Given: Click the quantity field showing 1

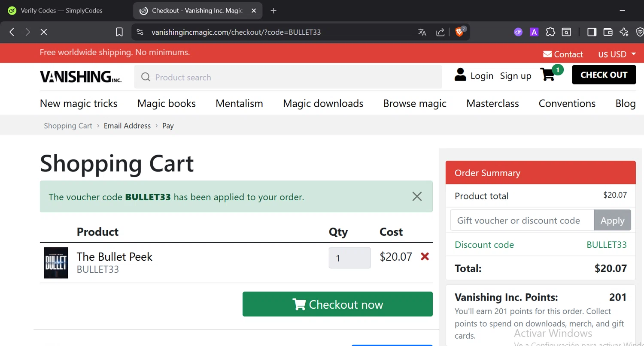Looking at the screenshot, I should 349,258.
